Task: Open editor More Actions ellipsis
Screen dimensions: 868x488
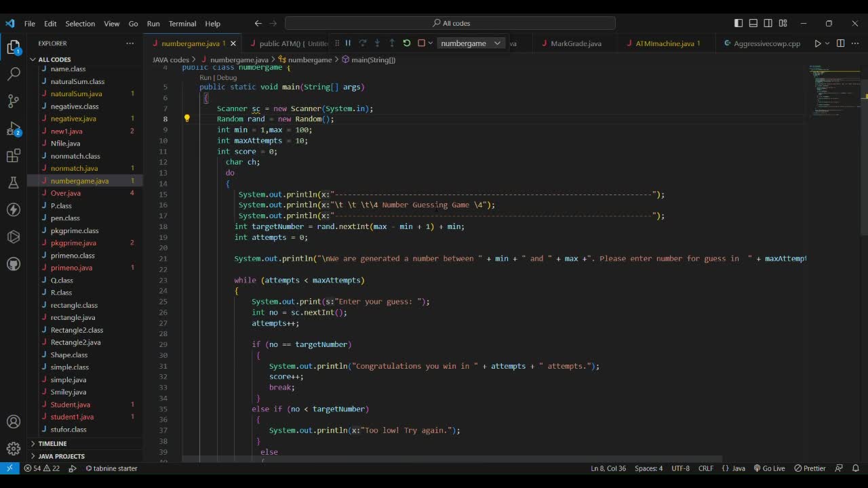Action: coord(854,43)
